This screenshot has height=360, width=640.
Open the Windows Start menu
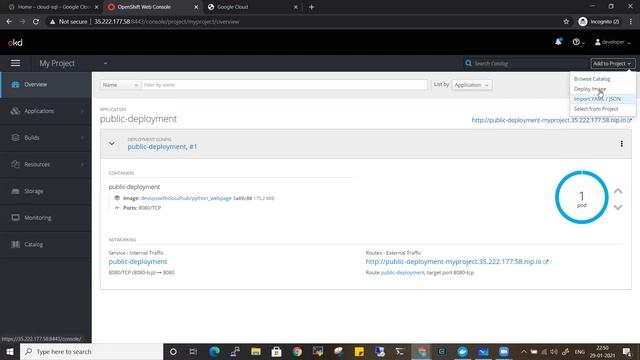(10, 352)
